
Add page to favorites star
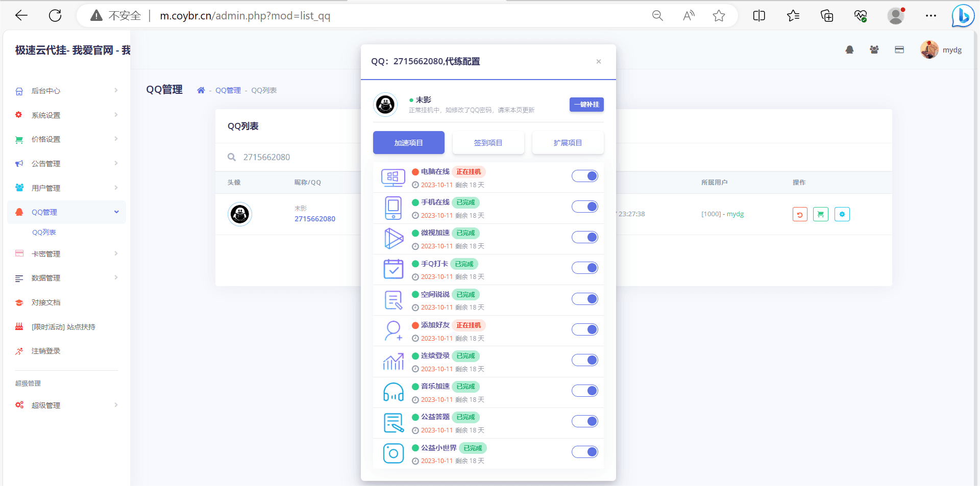(719, 16)
